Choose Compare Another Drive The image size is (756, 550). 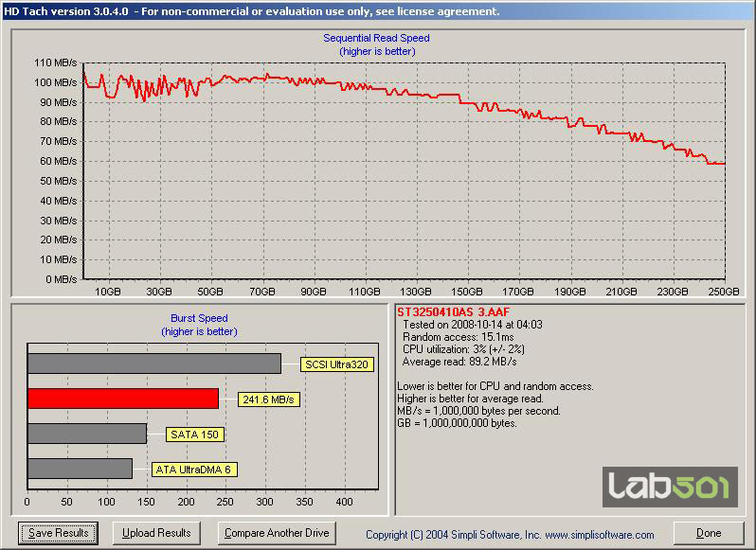click(x=277, y=533)
